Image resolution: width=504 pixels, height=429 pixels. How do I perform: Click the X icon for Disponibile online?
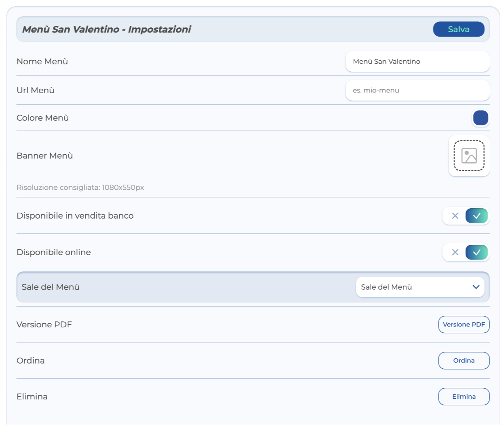(455, 252)
